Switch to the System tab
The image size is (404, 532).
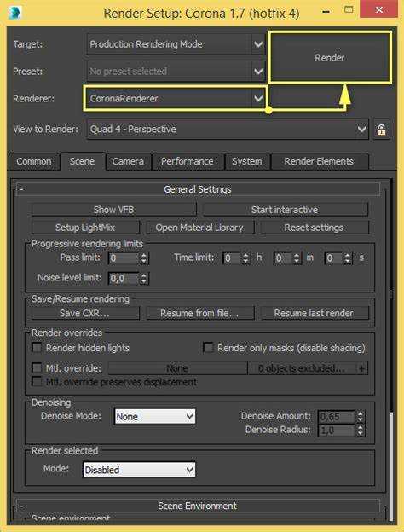[247, 161]
